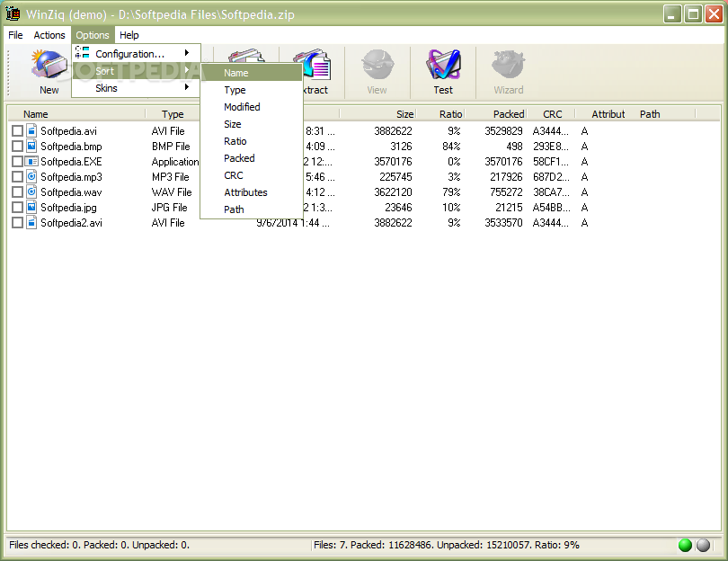Click the toolbar drag handle
728x561 pixels.
[x=8, y=72]
